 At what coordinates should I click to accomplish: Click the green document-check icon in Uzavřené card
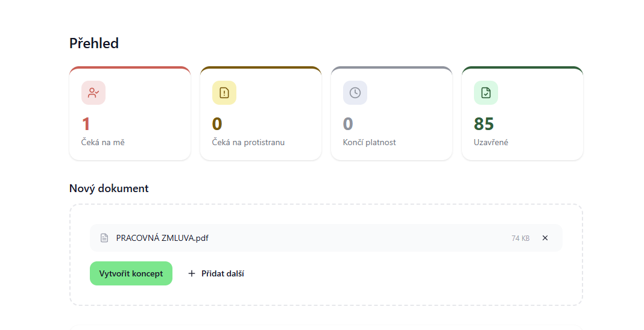(486, 93)
